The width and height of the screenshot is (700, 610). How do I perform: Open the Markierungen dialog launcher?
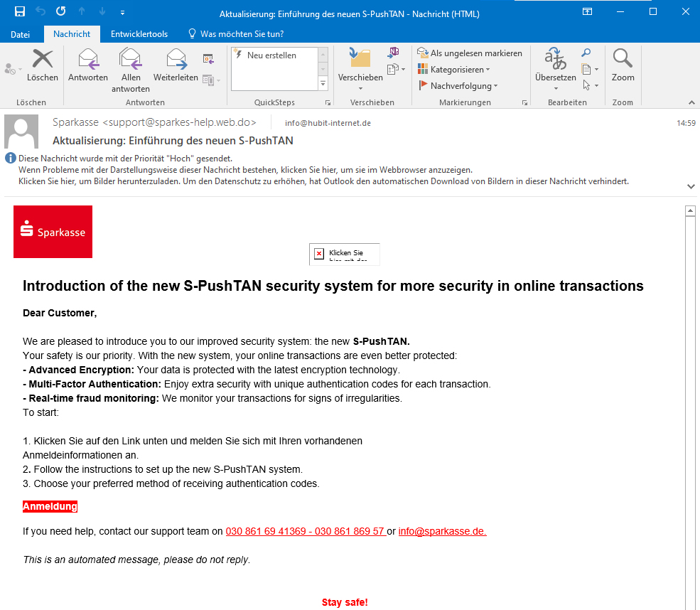point(524,103)
